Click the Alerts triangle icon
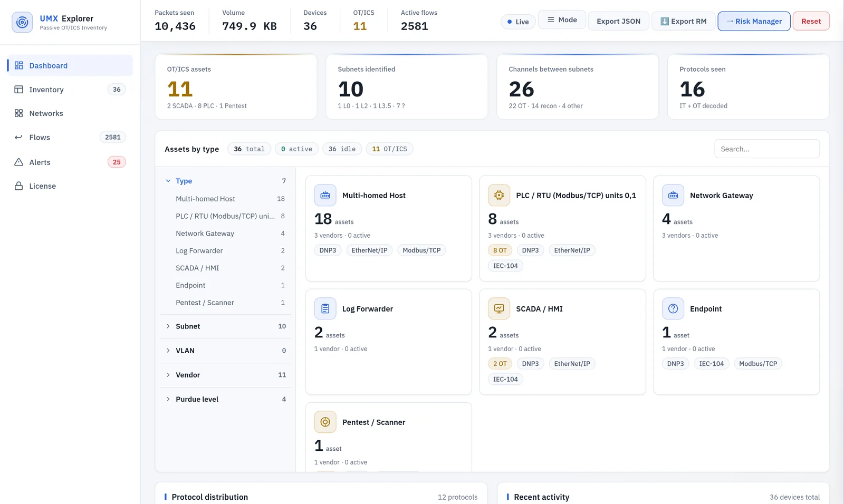The height and width of the screenshot is (504, 844). pos(19,162)
